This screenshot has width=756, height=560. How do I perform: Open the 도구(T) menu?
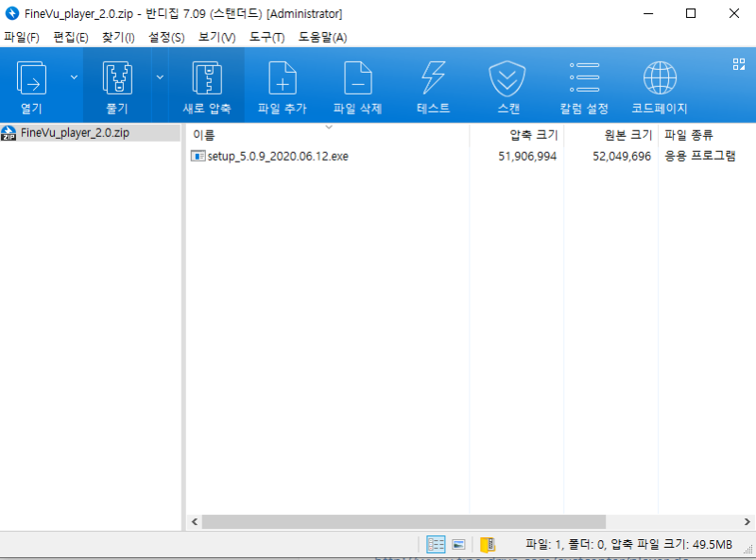[267, 37]
